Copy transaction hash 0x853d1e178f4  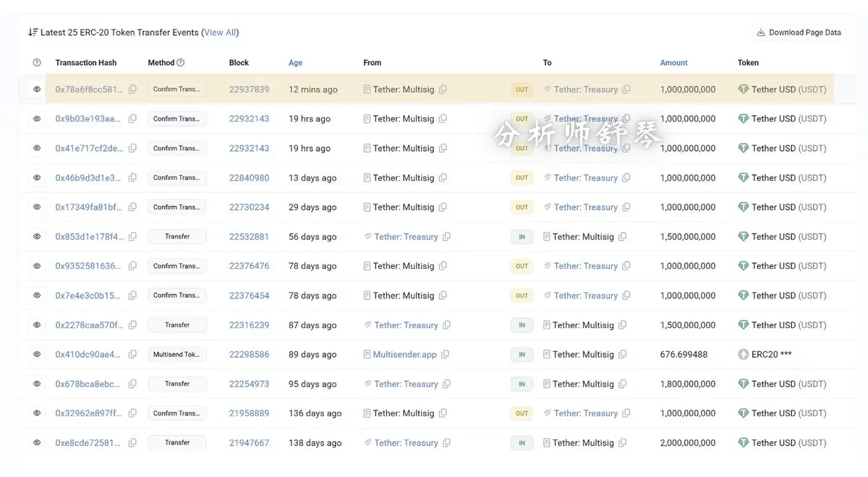[x=132, y=236]
